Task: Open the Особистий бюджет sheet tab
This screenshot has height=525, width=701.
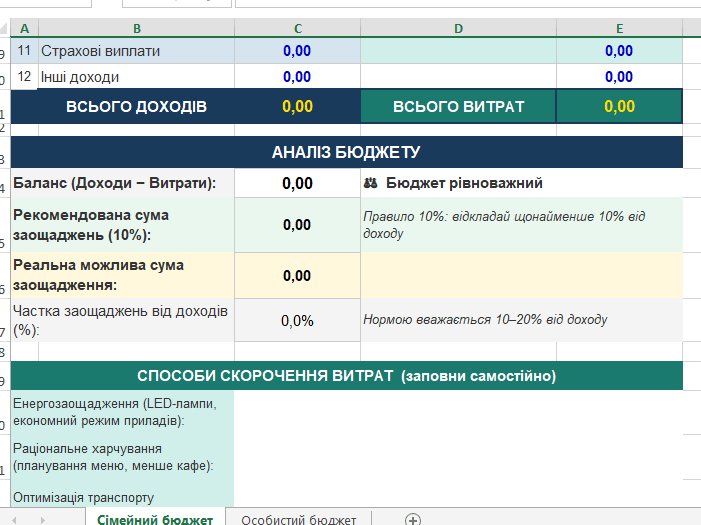Action: 299,519
